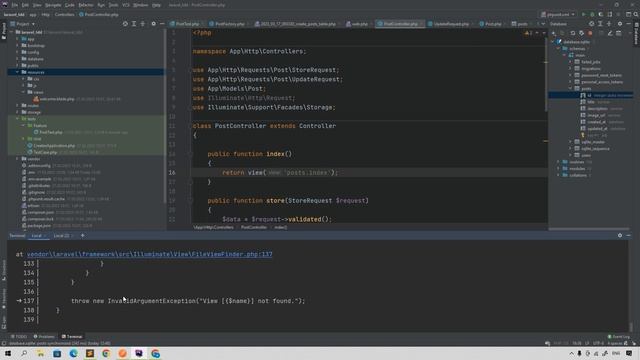Screen dimensions: 640x360
Task: Click the index() breadcrumb below the editor
Action: (280, 227)
